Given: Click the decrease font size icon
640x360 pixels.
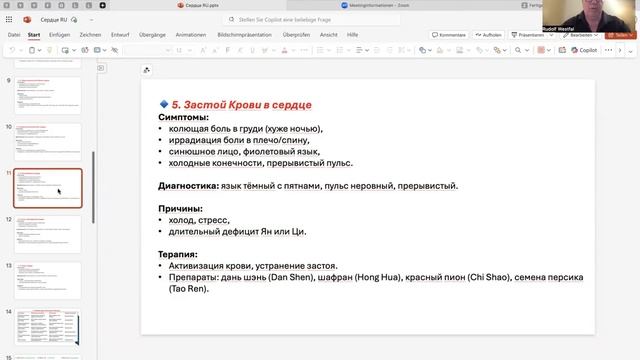Looking at the screenshot, I should pos(215,50).
